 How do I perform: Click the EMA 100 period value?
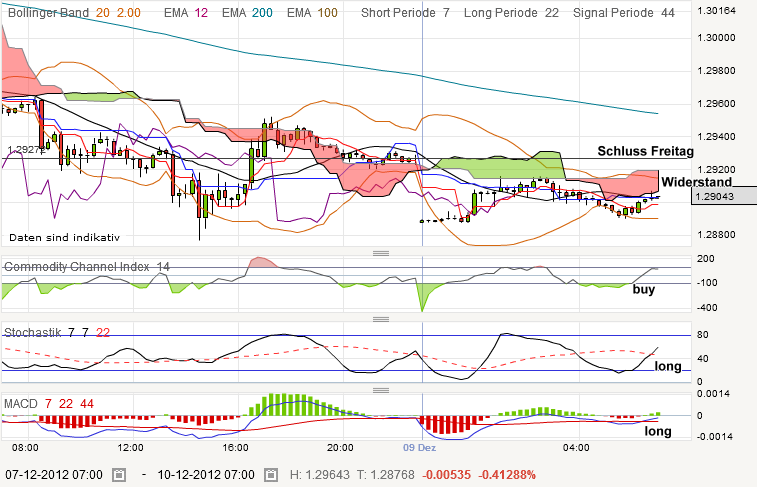click(x=327, y=13)
